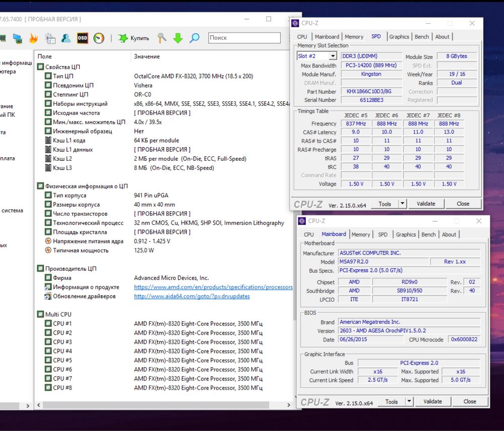Open Graphics tab in the CPU-Z SPD window

(399, 37)
